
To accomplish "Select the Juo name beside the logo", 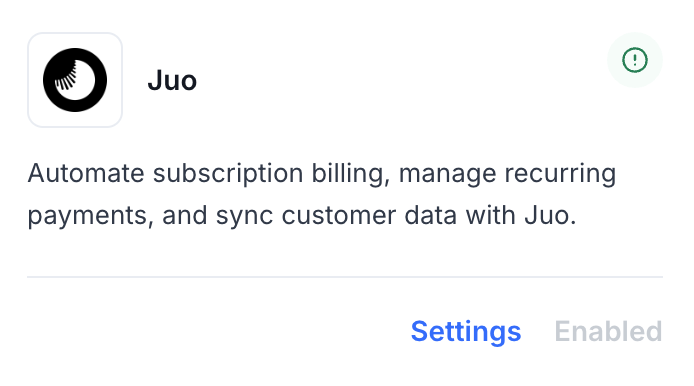I will [x=172, y=81].
